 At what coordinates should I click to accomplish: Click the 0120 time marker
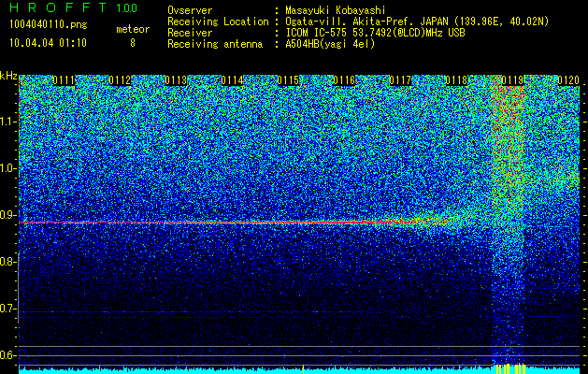[x=568, y=80]
